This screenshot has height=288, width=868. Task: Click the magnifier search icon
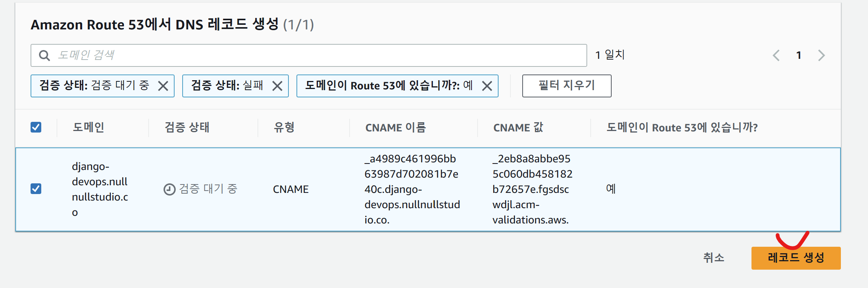click(44, 55)
